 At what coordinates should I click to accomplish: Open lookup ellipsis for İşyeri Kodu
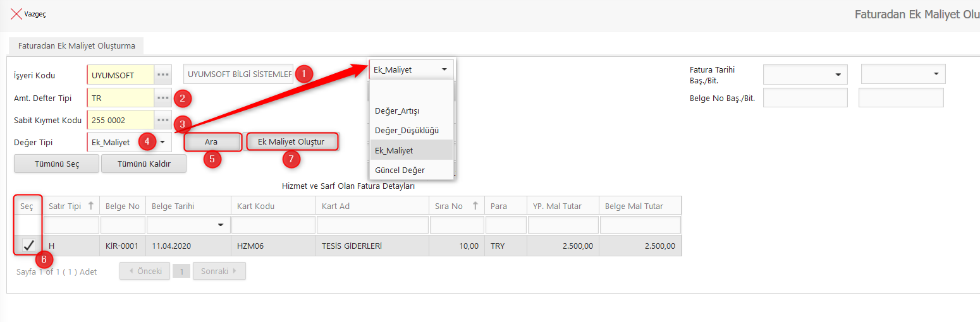coord(163,75)
